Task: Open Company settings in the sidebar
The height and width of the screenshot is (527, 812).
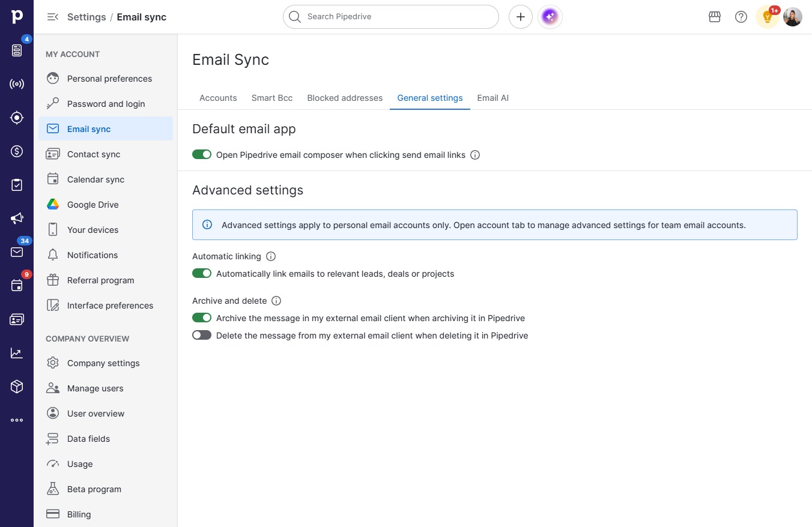Action: [x=106, y=363]
